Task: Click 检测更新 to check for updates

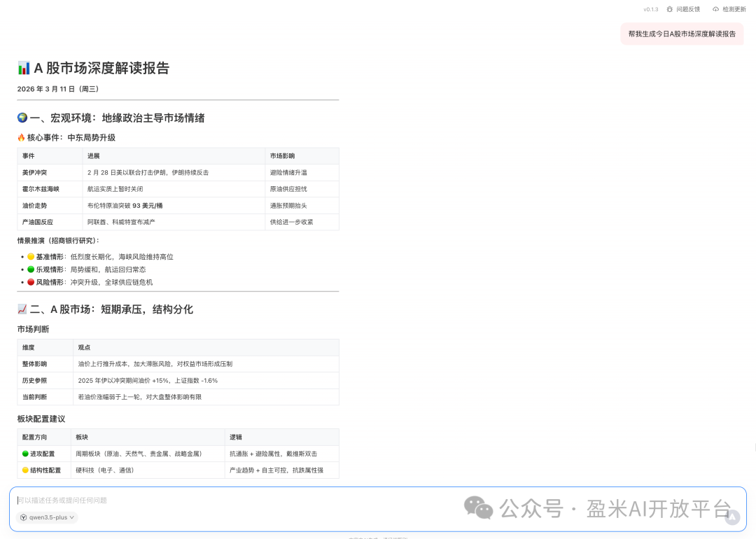Action: (x=729, y=9)
